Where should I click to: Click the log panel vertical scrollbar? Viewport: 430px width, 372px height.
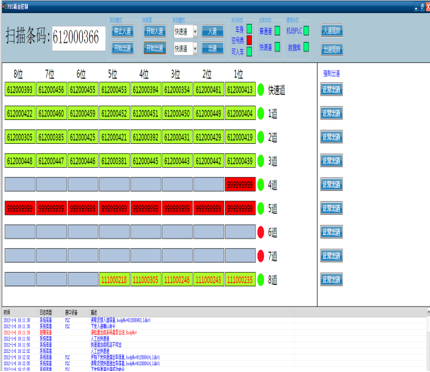(428, 339)
